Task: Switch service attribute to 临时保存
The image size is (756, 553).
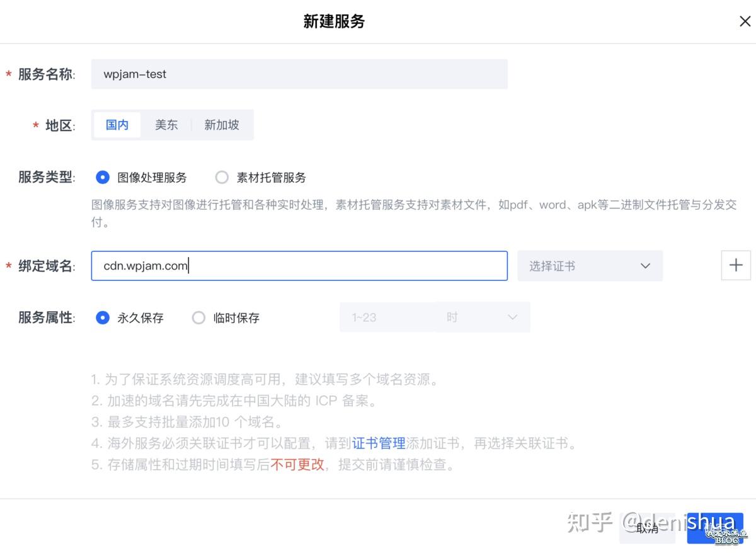Action: pos(198,317)
